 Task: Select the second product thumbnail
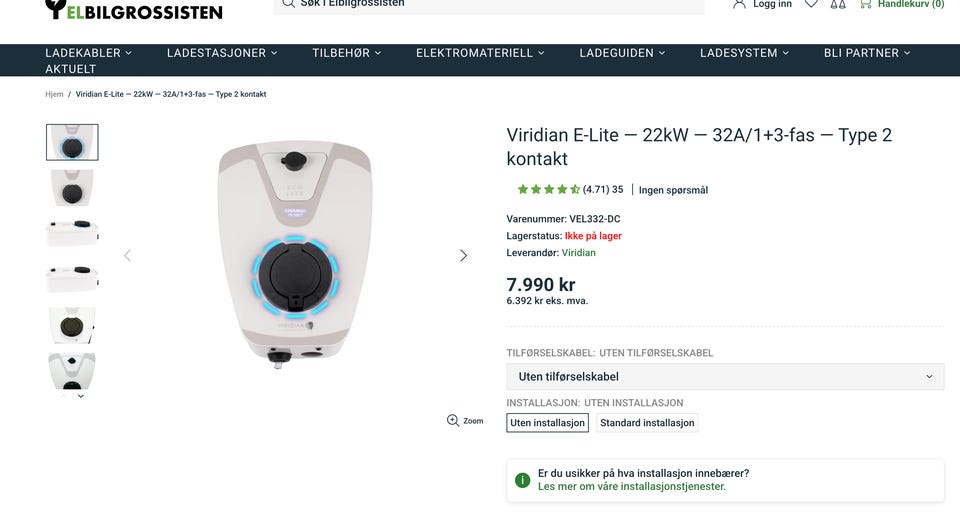coord(72,188)
